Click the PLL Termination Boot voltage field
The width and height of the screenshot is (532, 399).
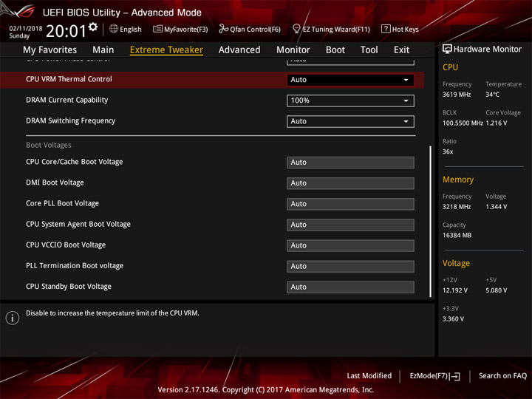click(x=350, y=266)
